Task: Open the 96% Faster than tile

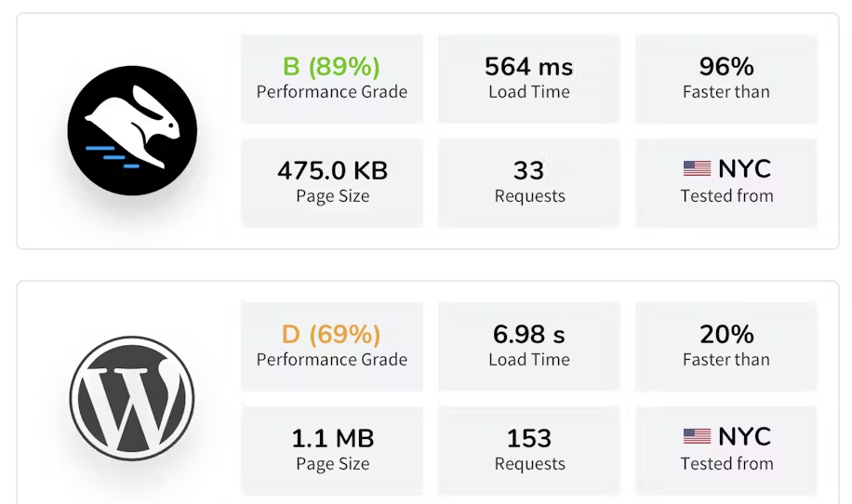Action: click(726, 78)
